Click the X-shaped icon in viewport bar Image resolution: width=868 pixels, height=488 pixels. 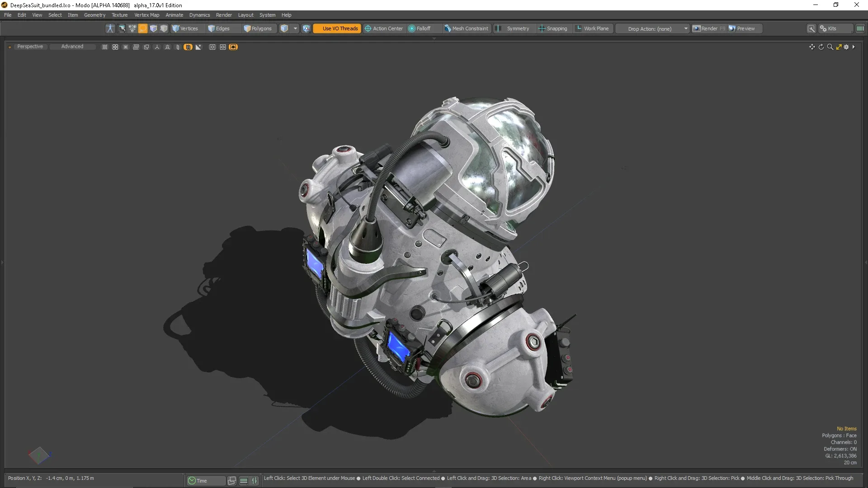pos(126,47)
